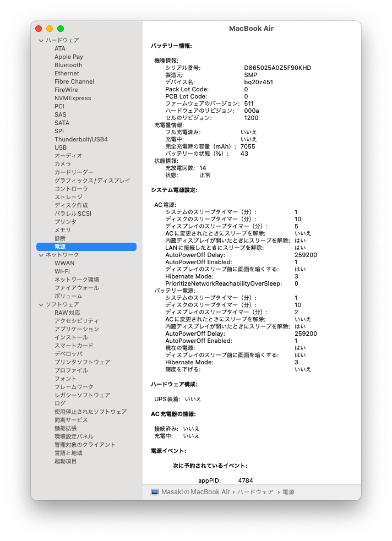
Task: Select ファイアウォール item
Action: (77, 288)
